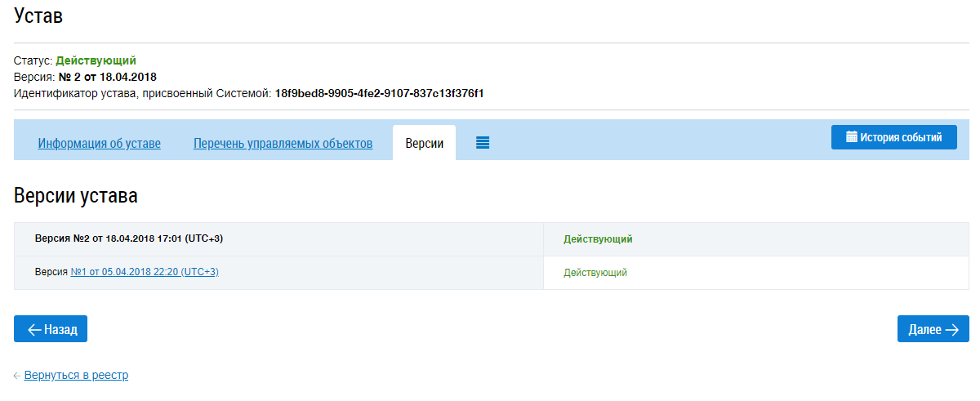Click the system-assigned charter identifier value
Viewport: 980px width, 401px height.
[379, 94]
